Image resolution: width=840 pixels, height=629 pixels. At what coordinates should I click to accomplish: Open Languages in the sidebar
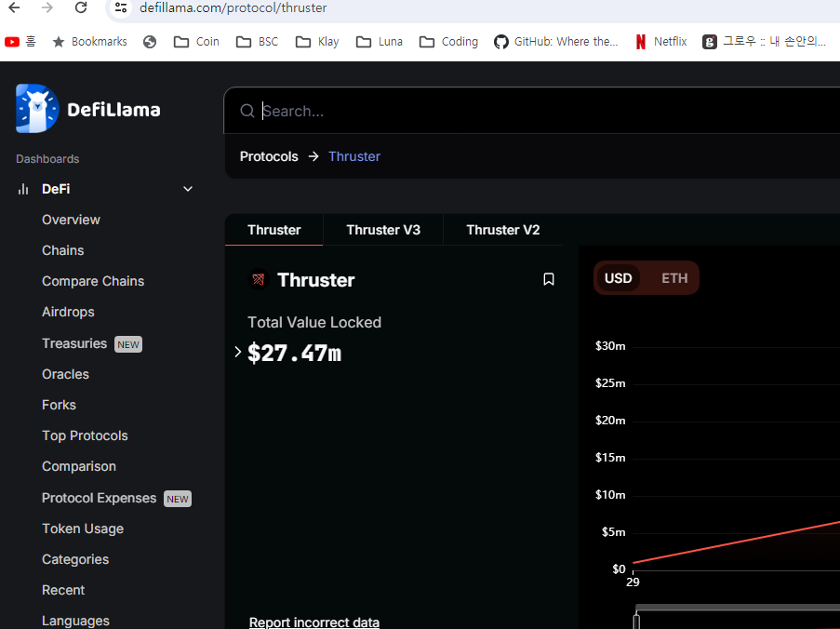pos(75,621)
